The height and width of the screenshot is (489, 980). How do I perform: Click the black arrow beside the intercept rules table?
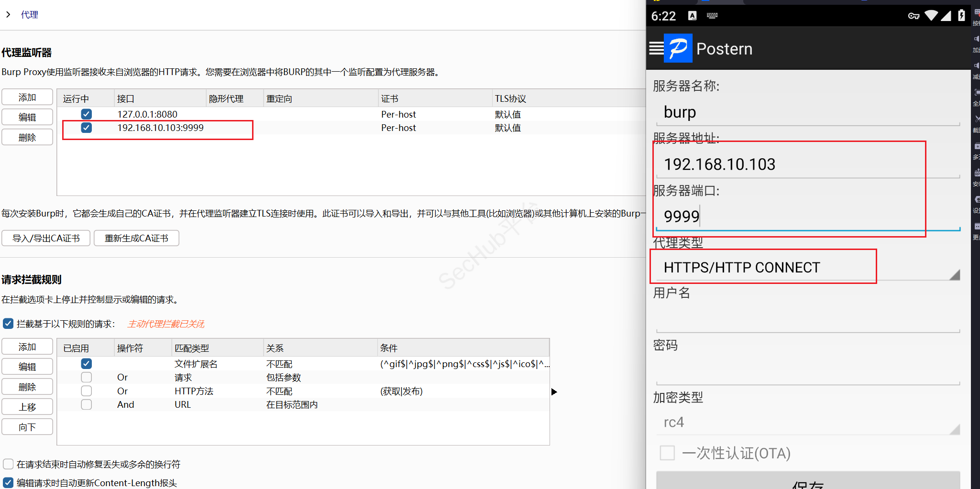tap(554, 392)
